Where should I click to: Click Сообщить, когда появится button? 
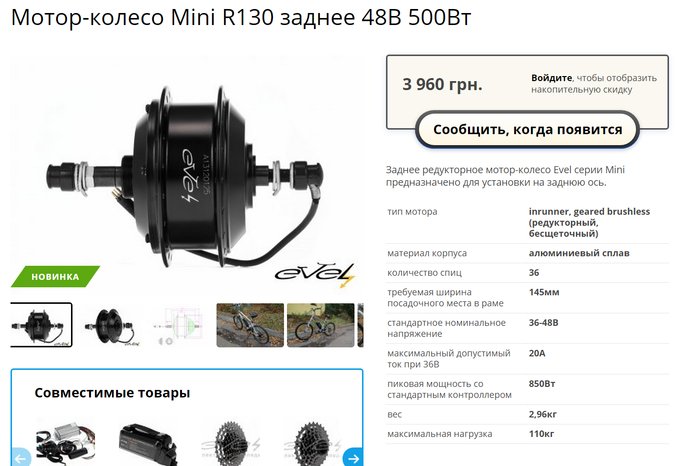(527, 130)
